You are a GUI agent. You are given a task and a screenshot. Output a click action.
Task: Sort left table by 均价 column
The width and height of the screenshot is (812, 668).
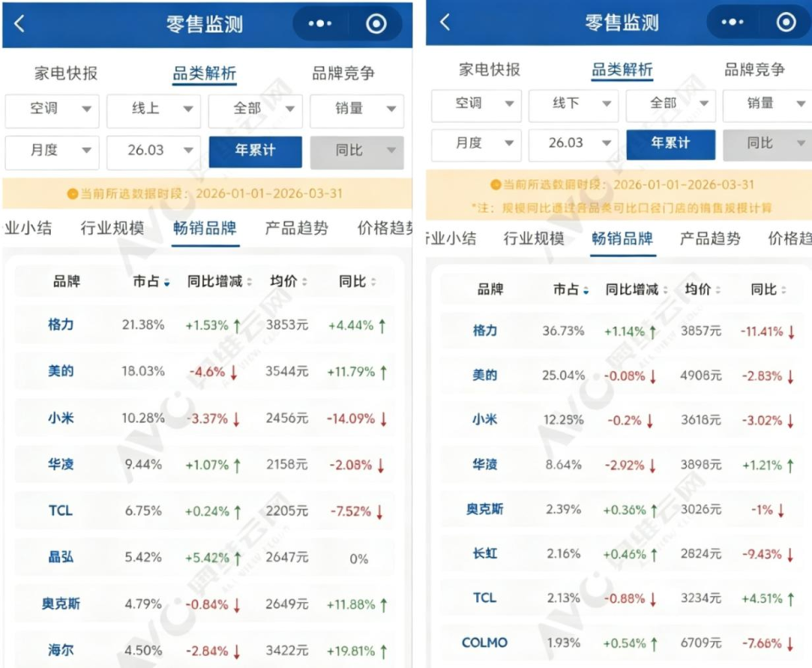[288, 282]
